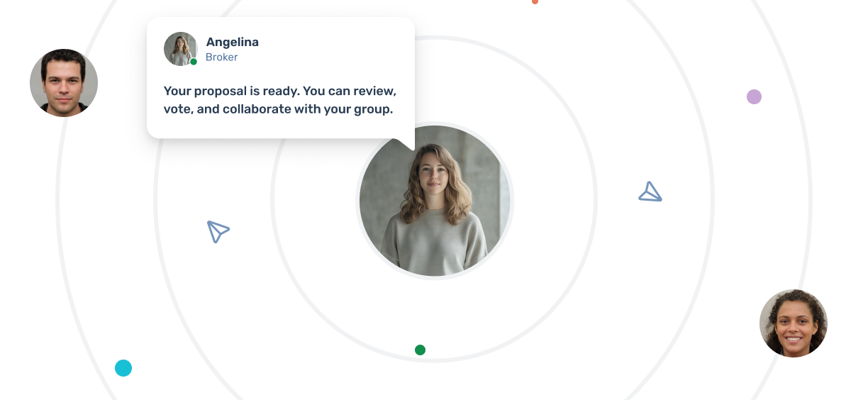The width and height of the screenshot is (868, 400).
Task: Click the smiling curly-haired woman's avatar
Action: click(x=794, y=323)
